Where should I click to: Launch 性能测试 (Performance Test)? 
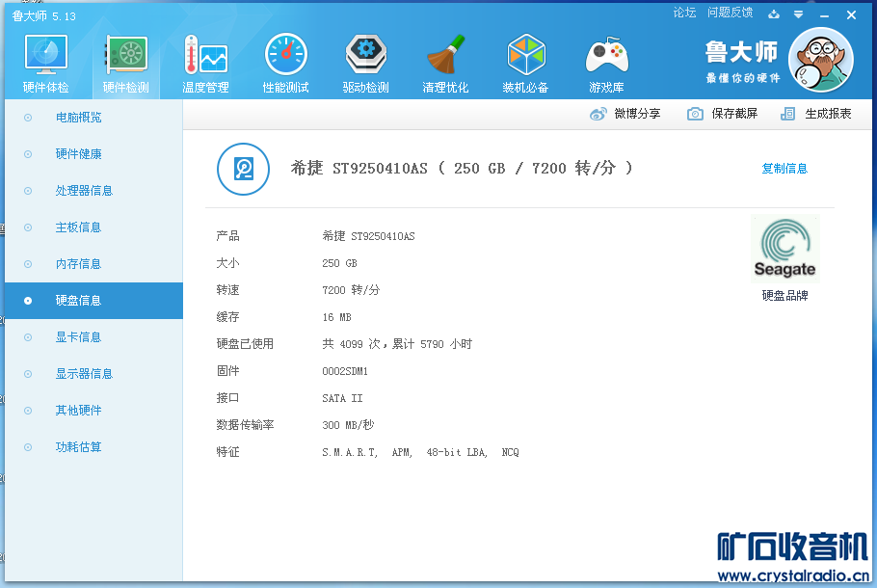pos(285,62)
